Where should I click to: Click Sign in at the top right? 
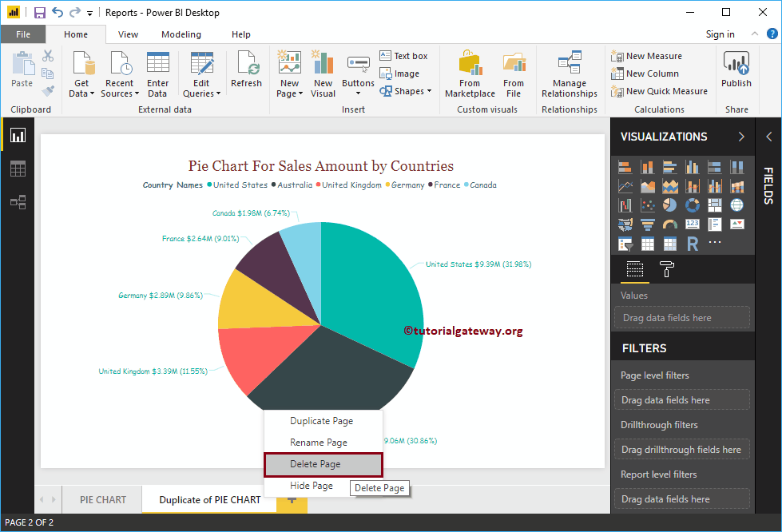[720, 34]
